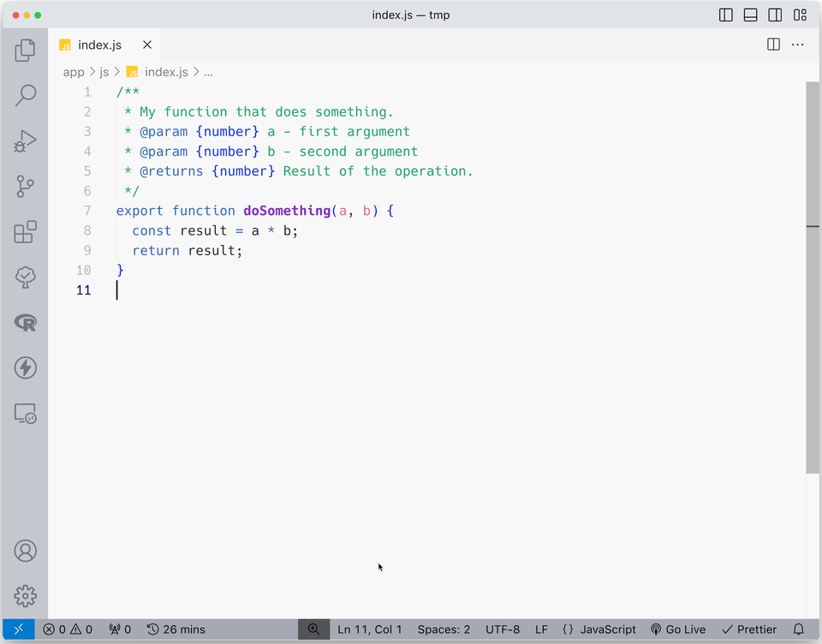Click the zoom magnifier status item
The height and width of the screenshot is (644, 822).
click(314, 629)
